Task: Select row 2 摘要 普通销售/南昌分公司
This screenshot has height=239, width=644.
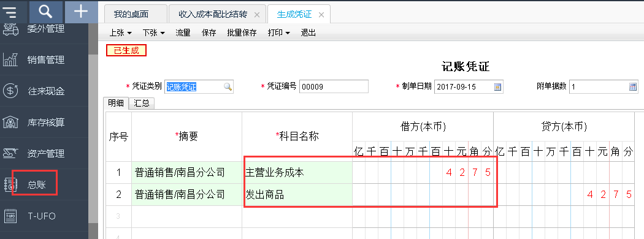Action: [187, 195]
